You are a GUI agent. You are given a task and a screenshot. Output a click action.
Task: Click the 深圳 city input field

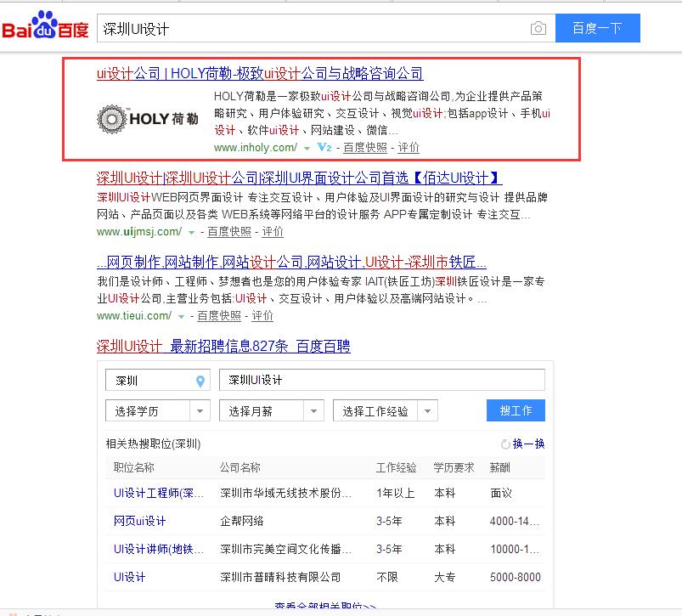coord(158,380)
